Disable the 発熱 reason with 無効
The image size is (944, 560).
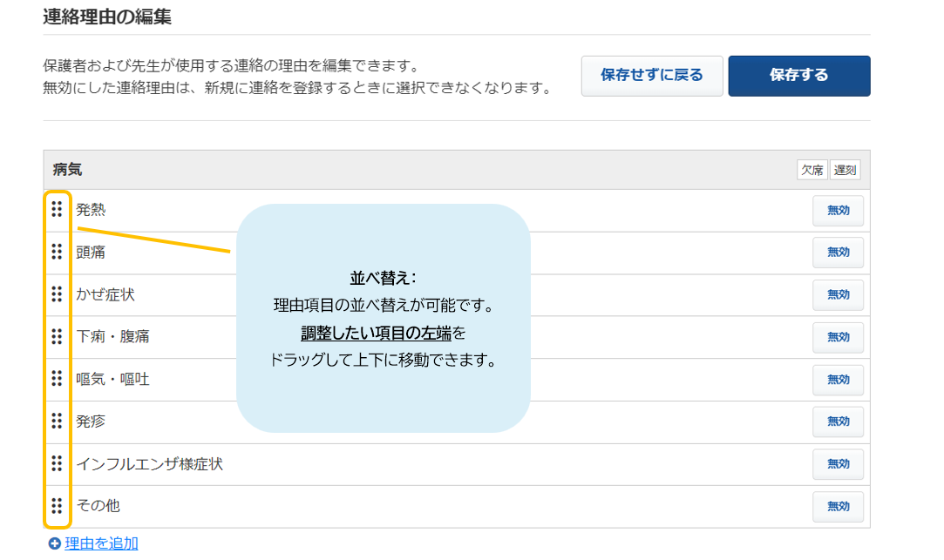[x=838, y=211]
